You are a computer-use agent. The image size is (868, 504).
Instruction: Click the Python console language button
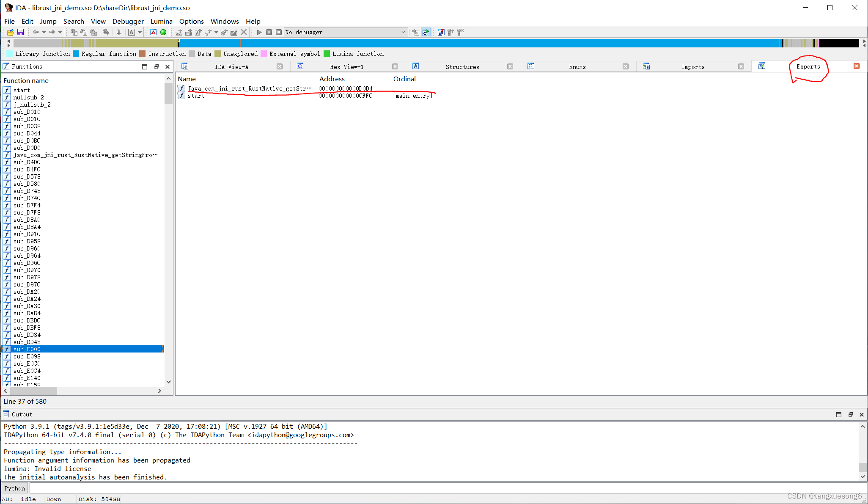[x=15, y=488]
